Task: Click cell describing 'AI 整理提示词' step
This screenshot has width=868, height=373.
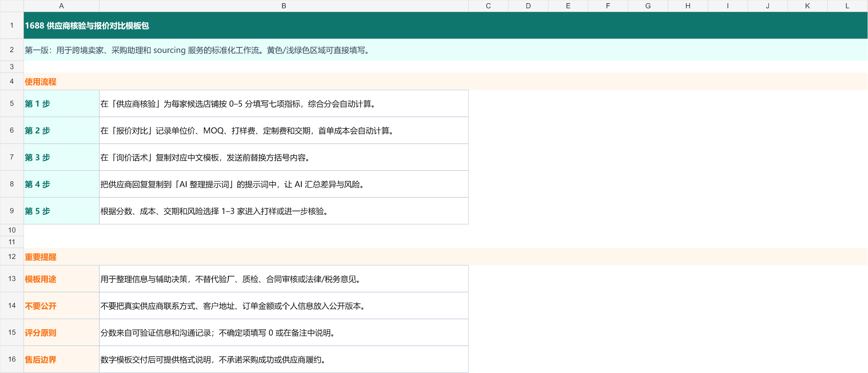Action: tap(284, 184)
